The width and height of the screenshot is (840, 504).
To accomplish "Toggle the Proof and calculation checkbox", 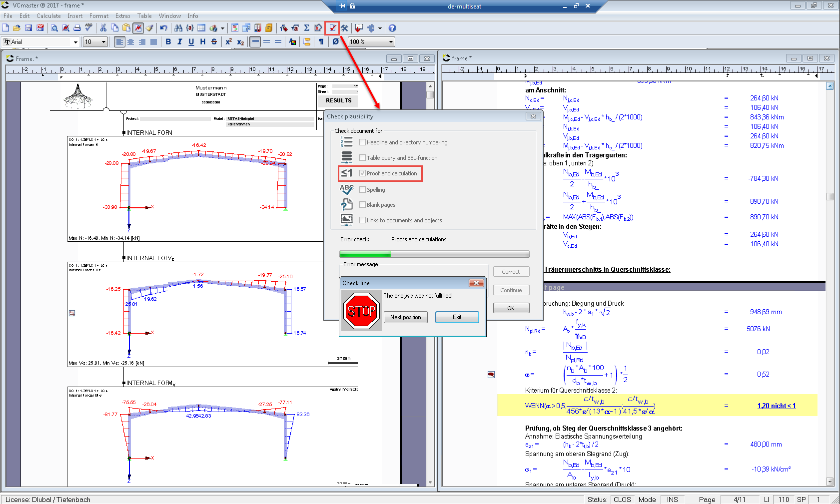I will [x=363, y=173].
